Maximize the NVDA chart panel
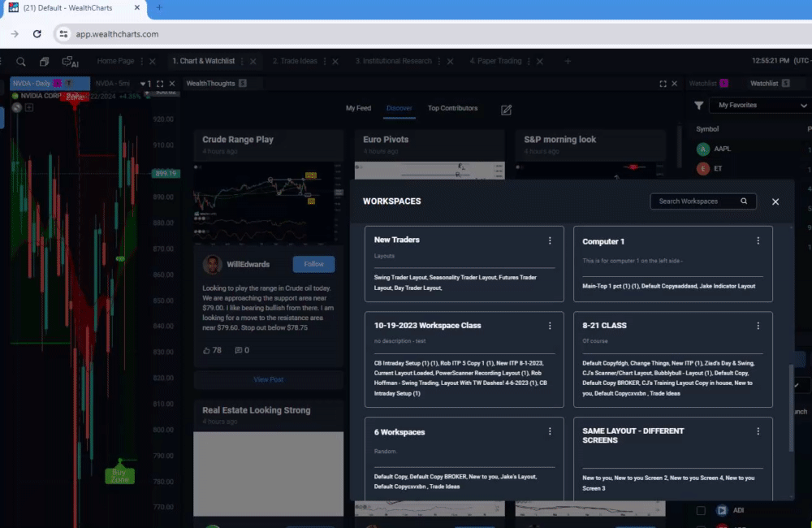This screenshot has height=528, width=812. [x=160, y=84]
